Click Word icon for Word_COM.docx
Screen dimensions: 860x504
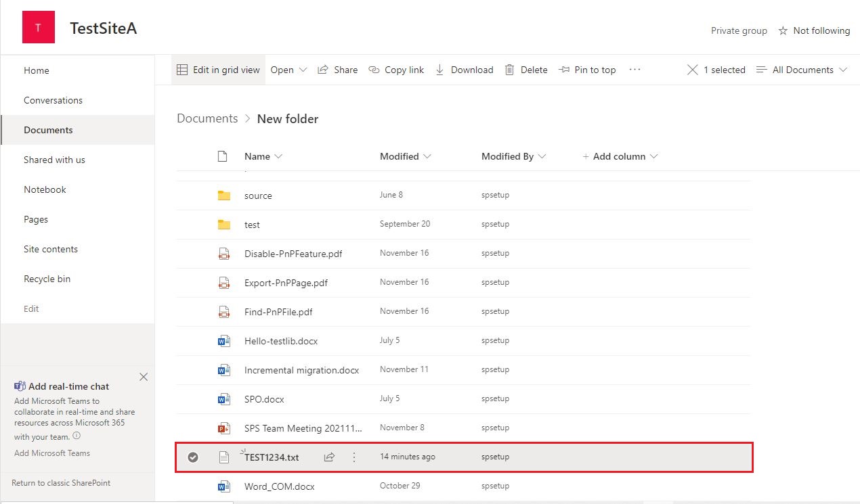pos(224,486)
